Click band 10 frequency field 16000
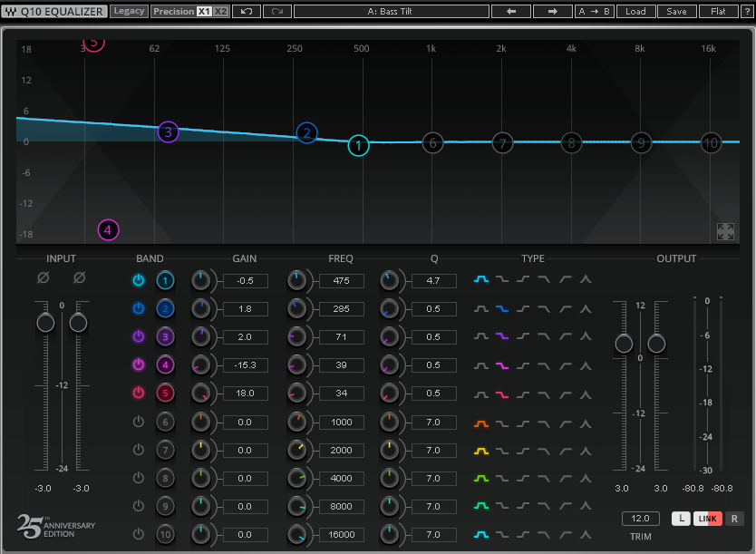The image size is (756, 554). (342, 534)
